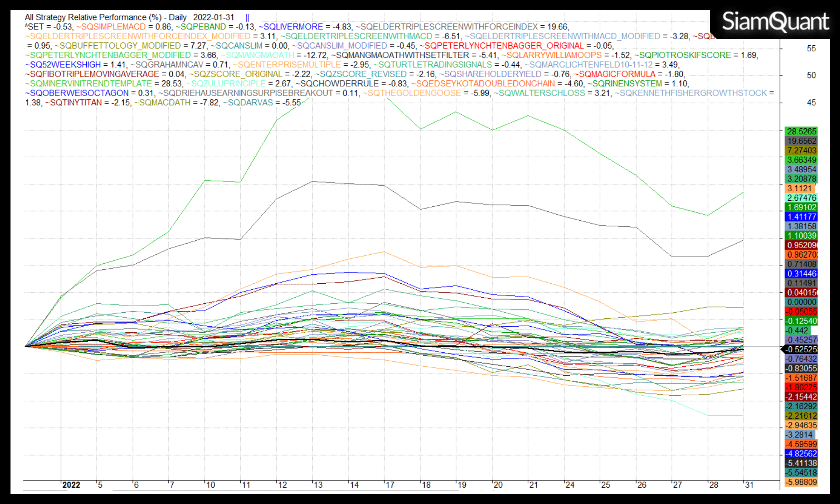Viewport: 840px width, 504px height.
Task: Click the SiamQuant logo
Action: (x=775, y=22)
